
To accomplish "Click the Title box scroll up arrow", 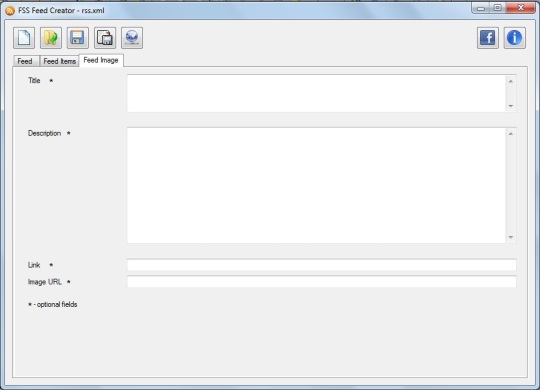I will pyautogui.click(x=511, y=81).
